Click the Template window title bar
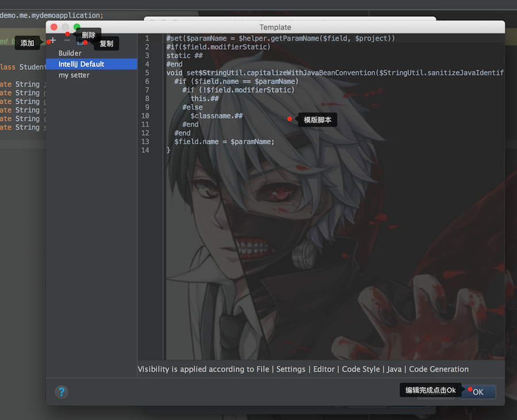This screenshot has height=420, width=517. [x=275, y=27]
